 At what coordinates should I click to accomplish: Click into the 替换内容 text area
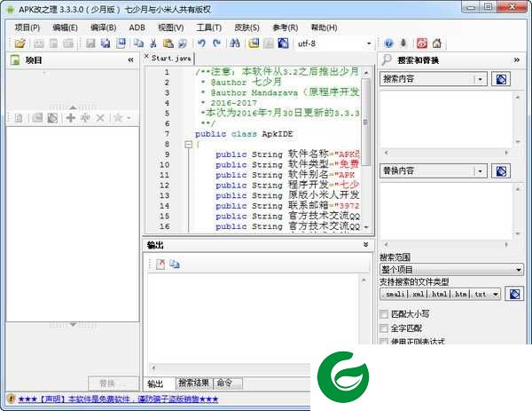tap(446, 211)
